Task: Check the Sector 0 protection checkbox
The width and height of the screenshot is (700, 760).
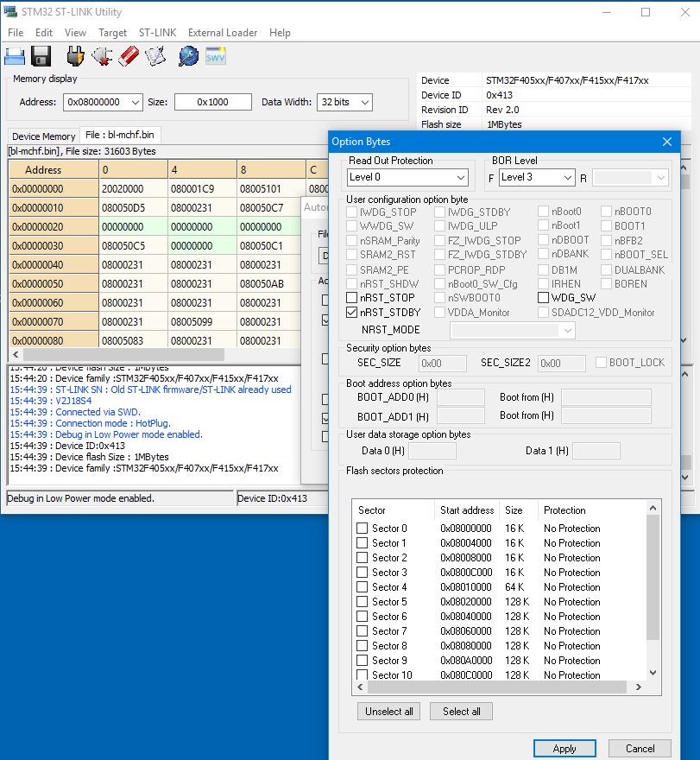Action: pos(362,528)
